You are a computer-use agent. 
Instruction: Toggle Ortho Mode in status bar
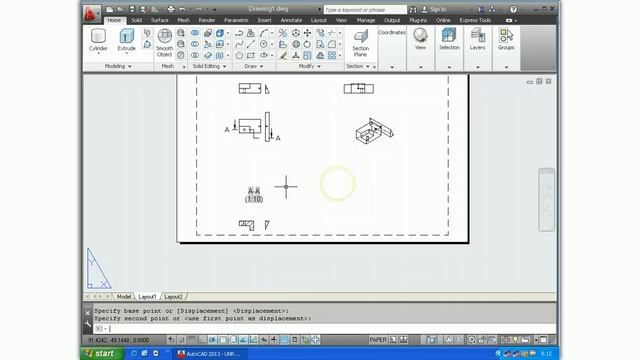click(x=202, y=340)
